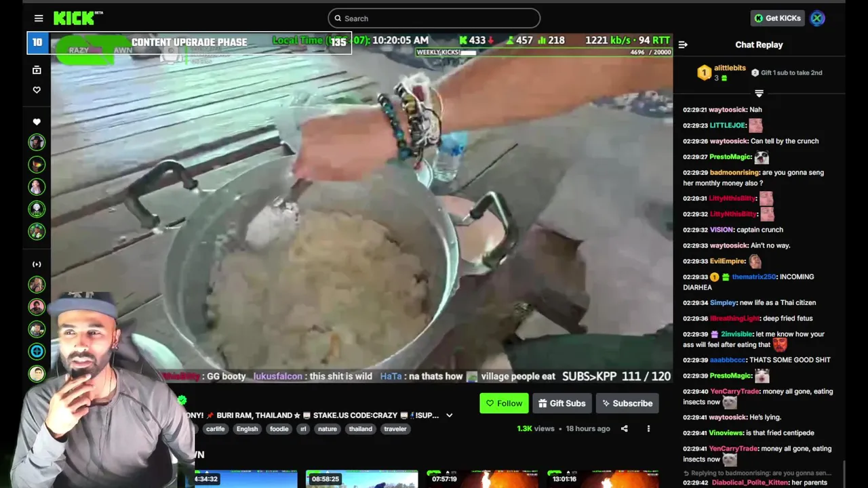This screenshot has width=868, height=488.
Task: Click alittlebits gold rank badge
Action: coord(705,73)
